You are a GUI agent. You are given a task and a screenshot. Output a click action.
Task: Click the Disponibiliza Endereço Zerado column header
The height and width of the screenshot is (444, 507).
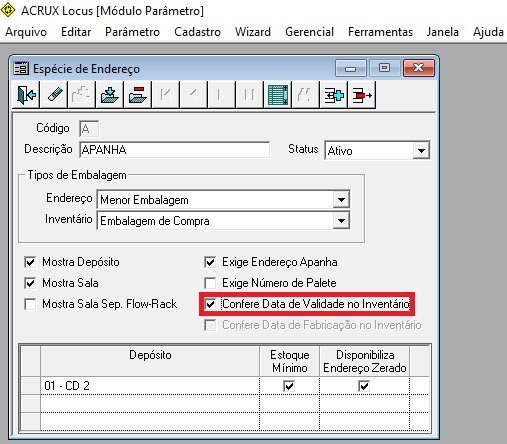pos(365,361)
